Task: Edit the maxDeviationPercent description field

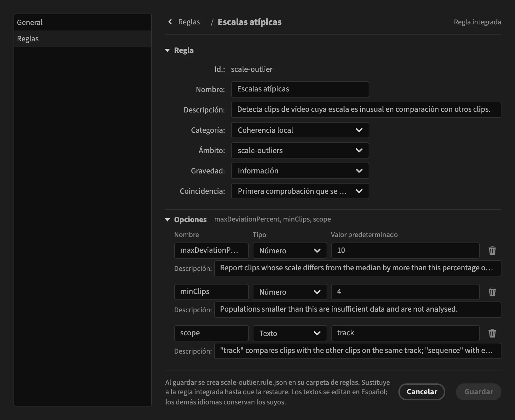Action: point(357,268)
